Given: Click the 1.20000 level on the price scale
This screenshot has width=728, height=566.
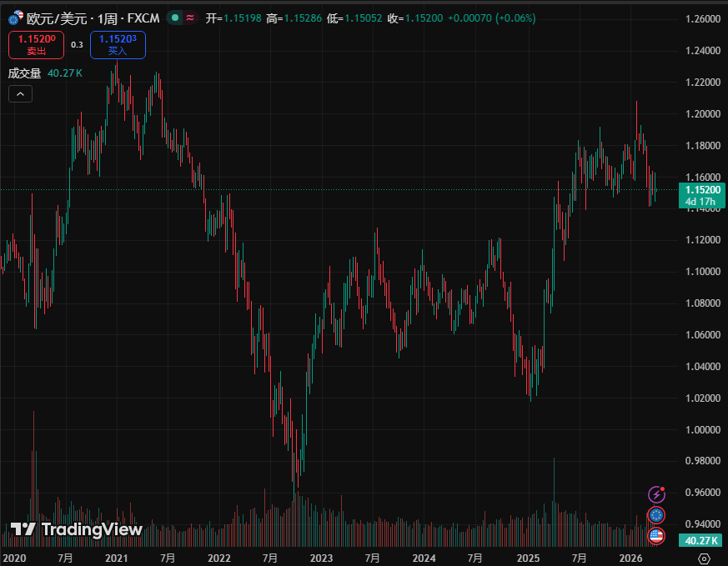Looking at the screenshot, I should point(702,114).
